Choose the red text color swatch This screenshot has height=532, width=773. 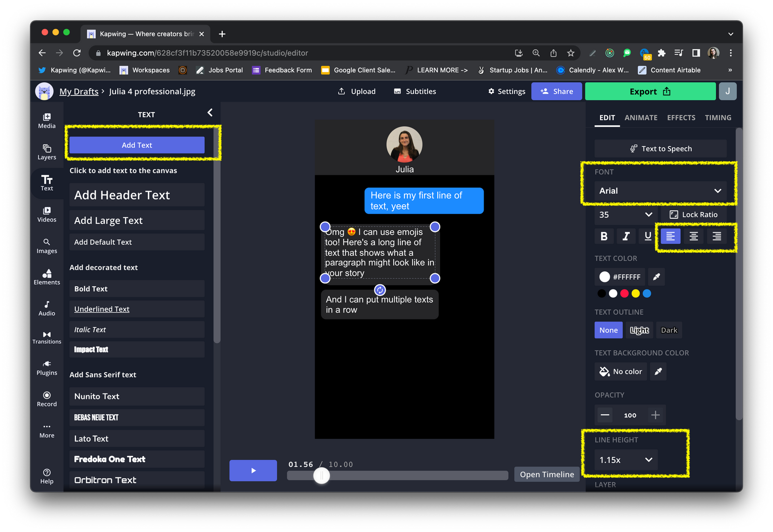coord(624,294)
